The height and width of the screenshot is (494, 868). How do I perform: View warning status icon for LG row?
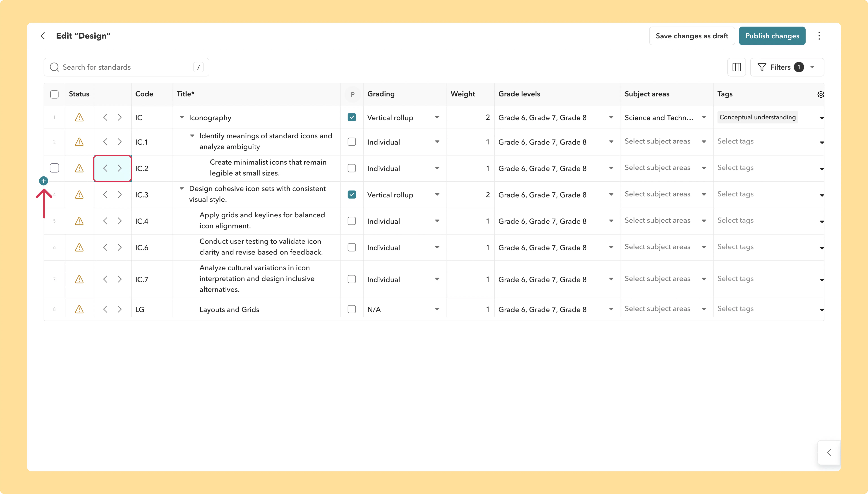79,309
